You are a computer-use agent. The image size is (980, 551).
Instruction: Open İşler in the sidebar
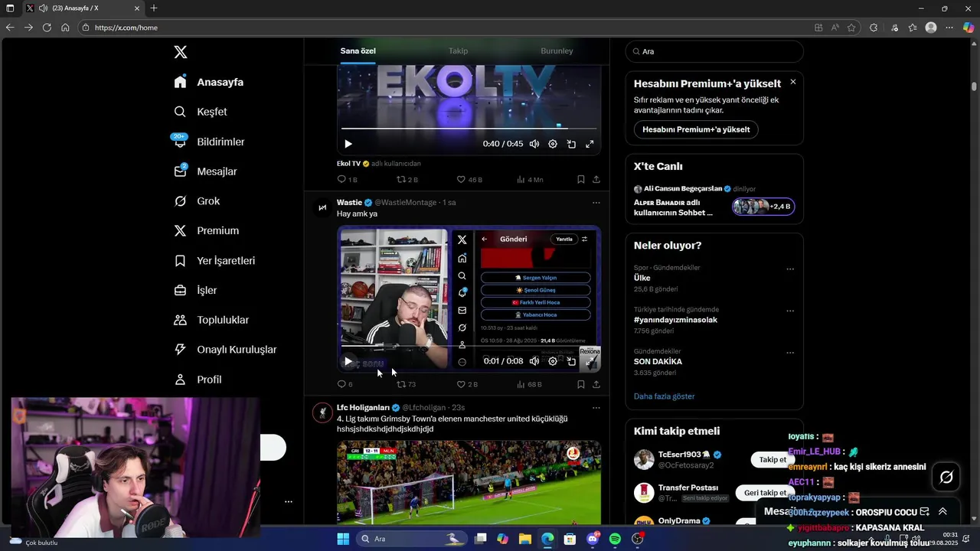coord(195,290)
